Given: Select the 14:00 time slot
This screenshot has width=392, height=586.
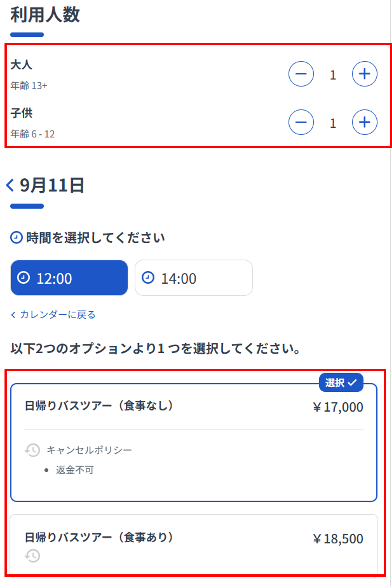Looking at the screenshot, I should coord(194,278).
